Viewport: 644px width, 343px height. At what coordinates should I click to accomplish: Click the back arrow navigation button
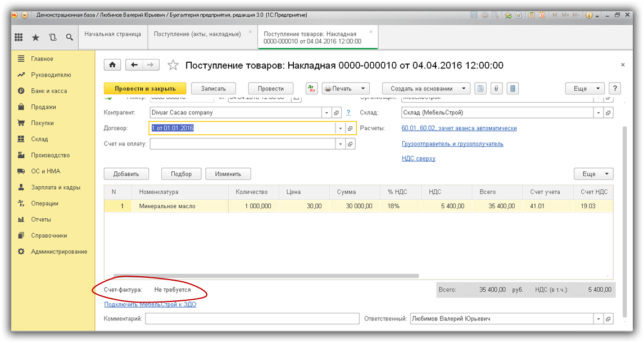(x=134, y=65)
